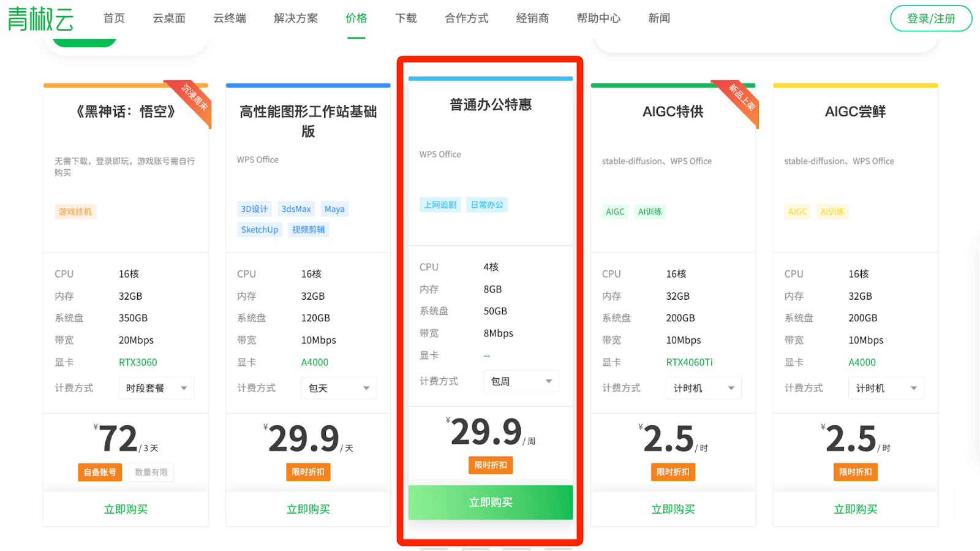The width and height of the screenshot is (980, 551).
Task: Click the 《黑神话：悟空》 title
Action: pyautogui.click(x=126, y=112)
